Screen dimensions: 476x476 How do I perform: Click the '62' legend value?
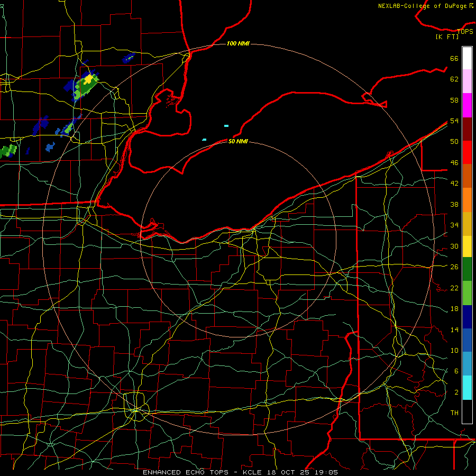[x=454, y=79]
